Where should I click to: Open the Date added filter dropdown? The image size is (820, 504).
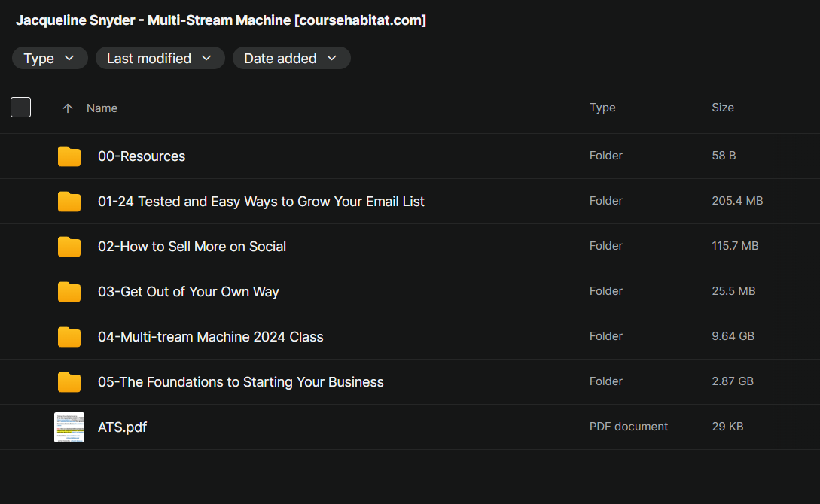click(291, 58)
